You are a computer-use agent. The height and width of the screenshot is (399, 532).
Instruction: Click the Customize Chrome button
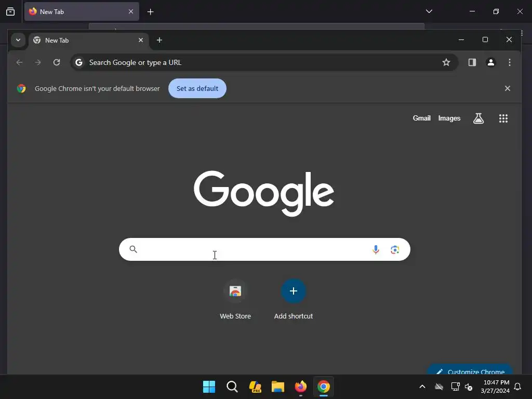click(470, 369)
